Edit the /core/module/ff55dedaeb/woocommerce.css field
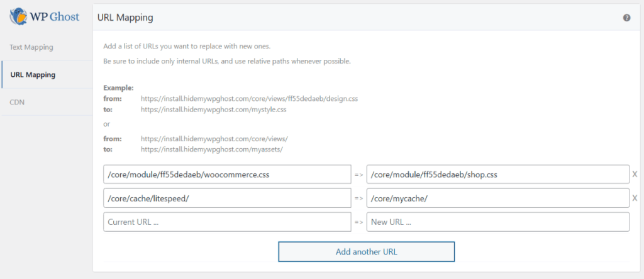This screenshot has height=279, width=644. click(227, 174)
